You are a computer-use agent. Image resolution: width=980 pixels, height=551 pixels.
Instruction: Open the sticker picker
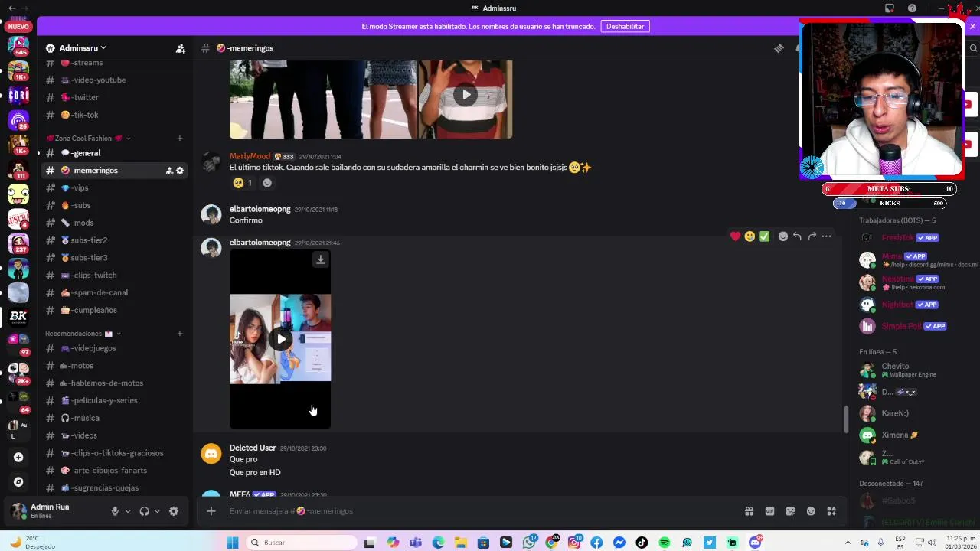click(790, 511)
